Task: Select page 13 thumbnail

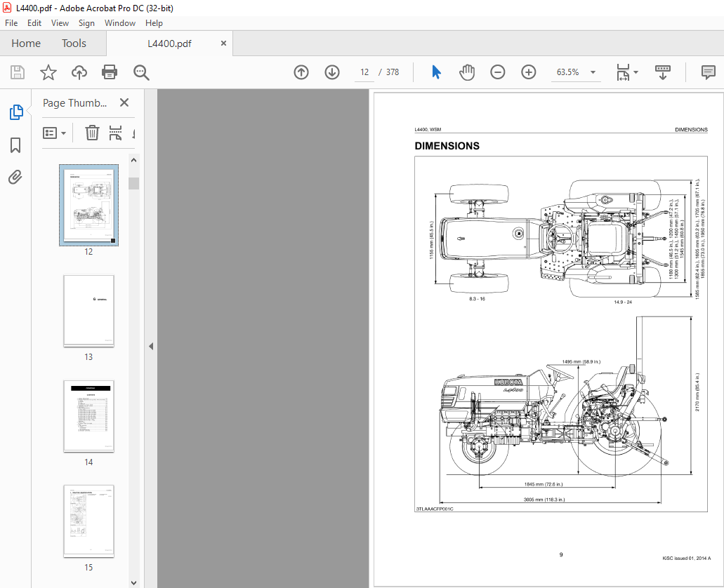Action: tap(88, 311)
